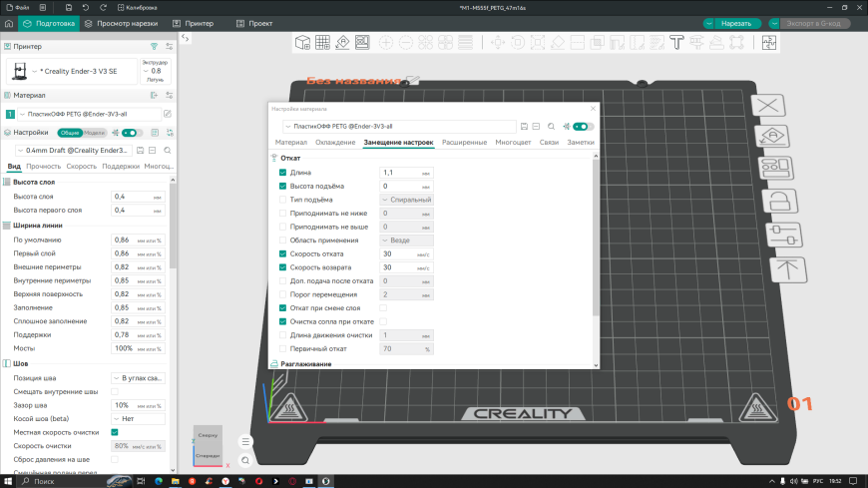Open printer settings sliders icon
This screenshot has height=488, width=868.
coord(170,47)
